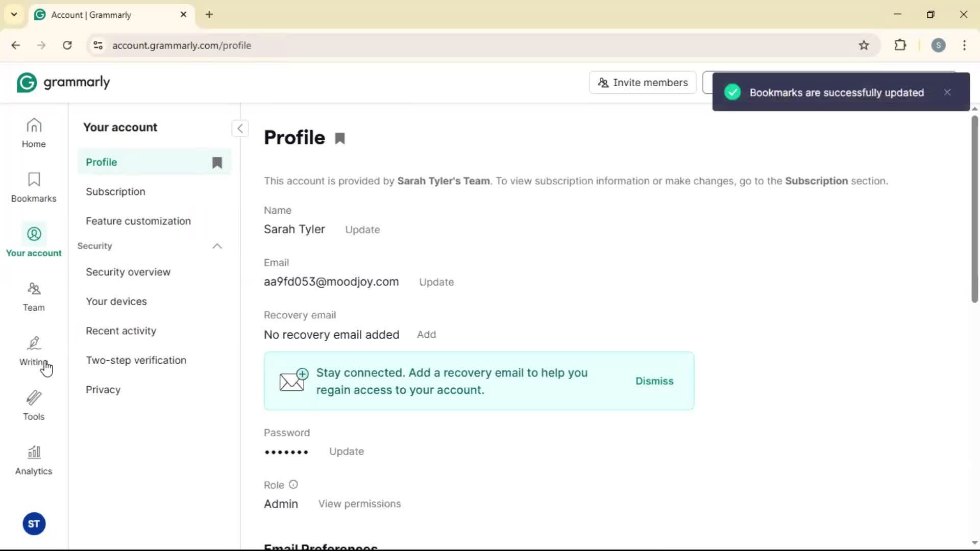Click the page vertical scrollbar
The width and height of the screenshot is (980, 551).
tap(974, 209)
